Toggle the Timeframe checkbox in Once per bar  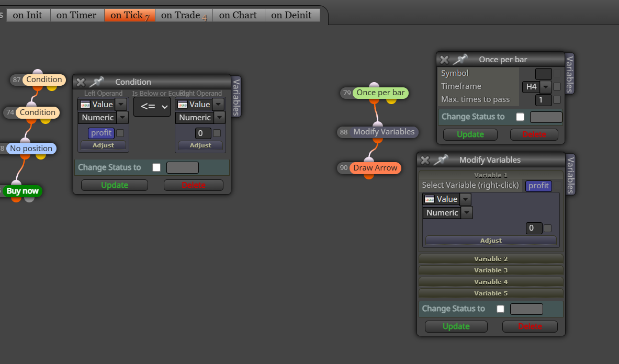(557, 87)
